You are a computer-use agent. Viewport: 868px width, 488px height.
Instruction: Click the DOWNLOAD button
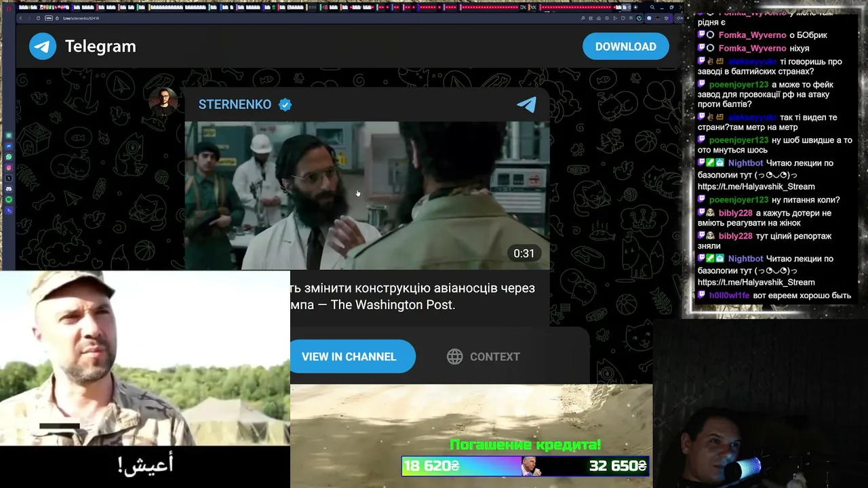coord(625,47)
